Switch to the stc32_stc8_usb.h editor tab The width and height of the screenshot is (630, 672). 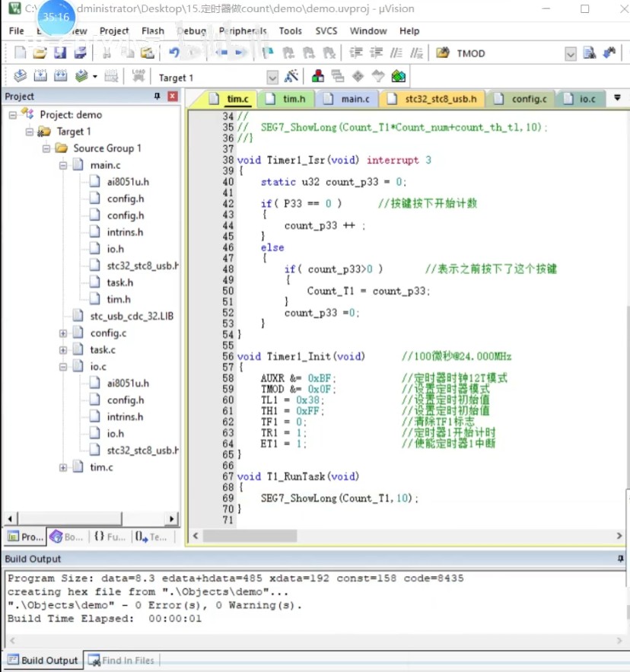click(x=433, y=99)
